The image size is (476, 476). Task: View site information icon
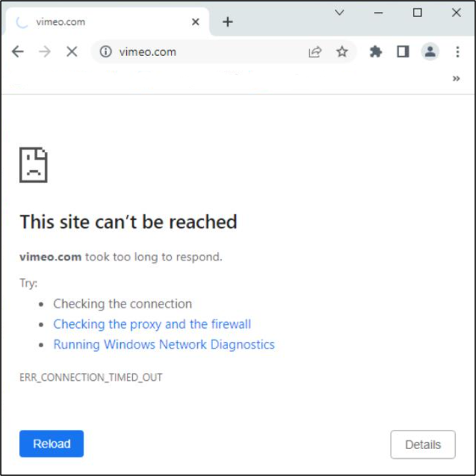pos(106,52)
